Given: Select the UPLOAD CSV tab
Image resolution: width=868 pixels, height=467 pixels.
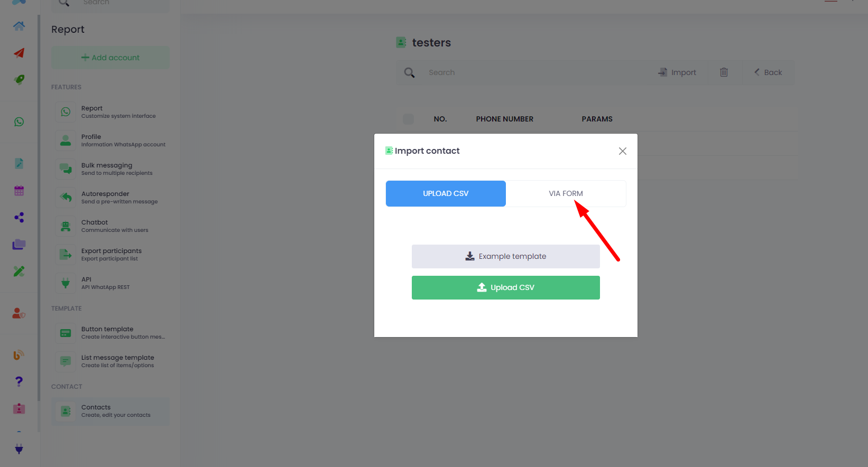Looking at the screenshot, I should click(446, 193).
